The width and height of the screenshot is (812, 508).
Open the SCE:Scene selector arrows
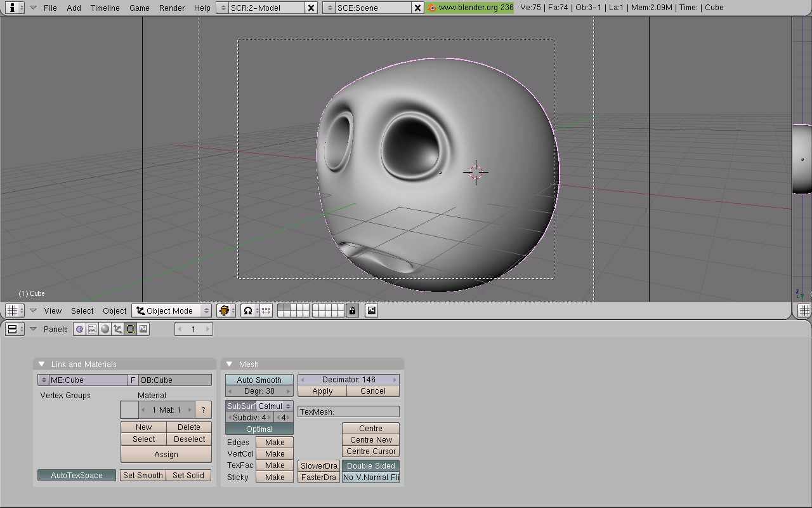pos(329,8)
